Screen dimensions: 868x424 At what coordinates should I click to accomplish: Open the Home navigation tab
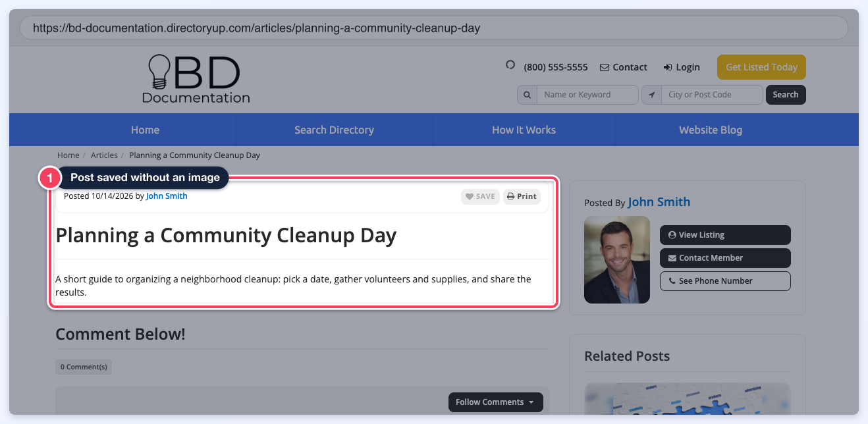pos(145,130)
